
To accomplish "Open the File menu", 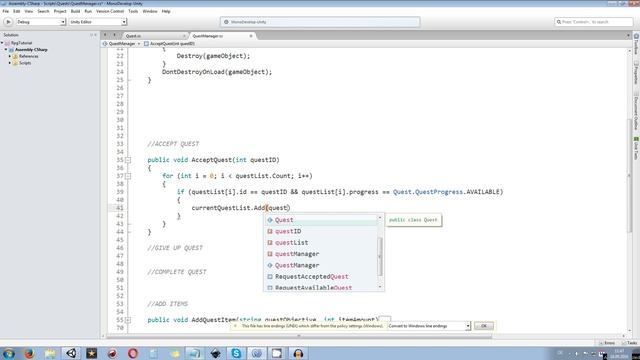I will 5,11.
